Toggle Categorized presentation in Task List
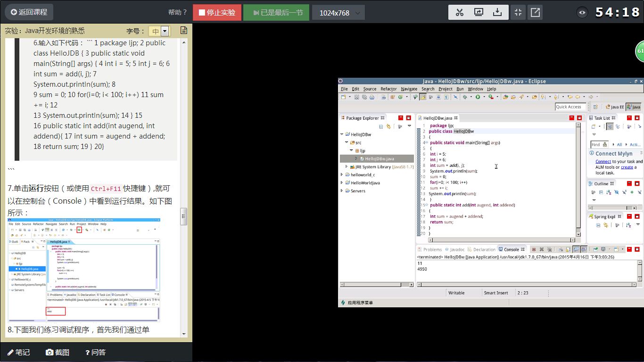Image resolution: width=644 pixels, height=362 pixels. (610, 127)
